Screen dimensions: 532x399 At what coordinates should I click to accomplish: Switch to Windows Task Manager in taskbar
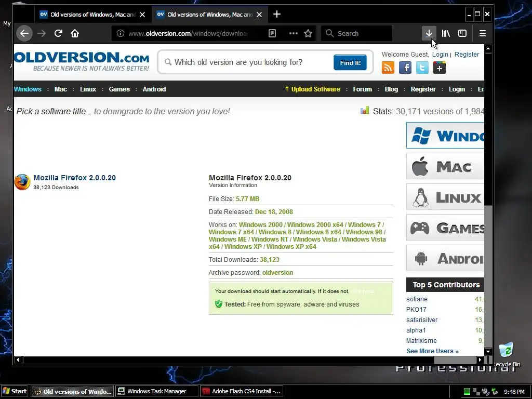coord(157,391)
